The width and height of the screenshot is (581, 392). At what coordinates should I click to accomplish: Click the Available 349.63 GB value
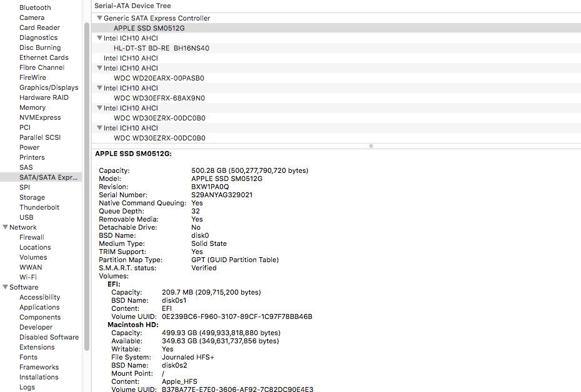(x=221, y=341)
